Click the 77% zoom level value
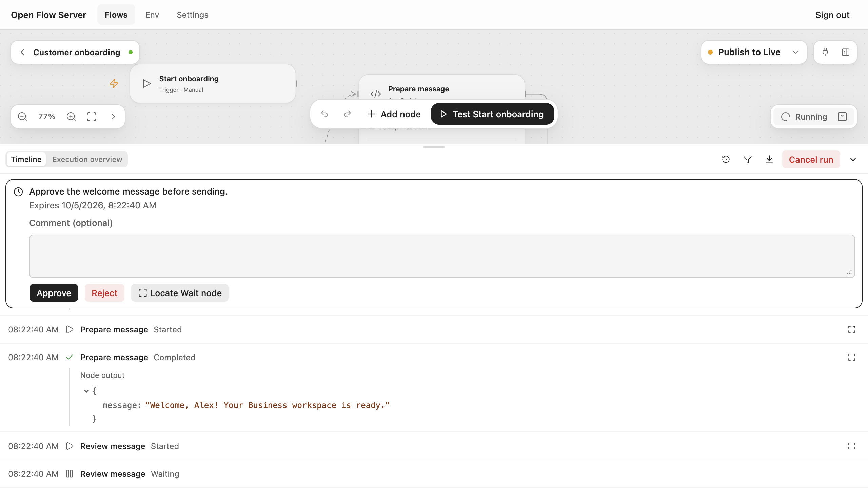The image size is (868, 488). click(47, 117)
